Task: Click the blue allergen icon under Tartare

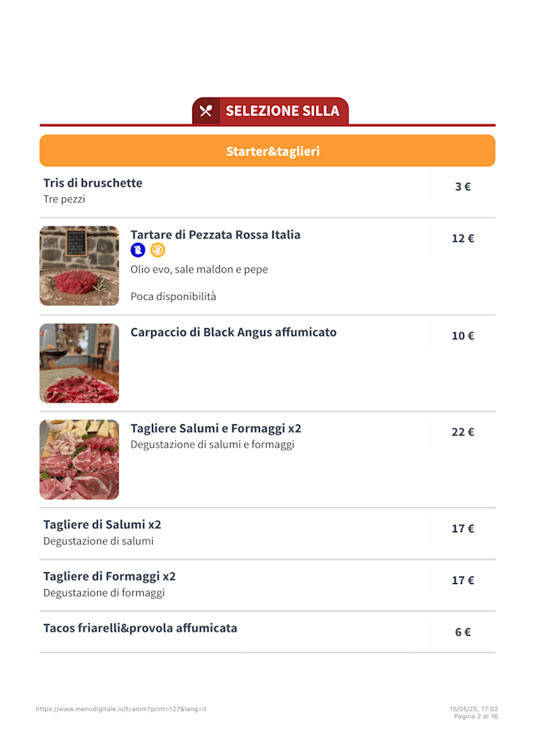Action: pos(138,250)
